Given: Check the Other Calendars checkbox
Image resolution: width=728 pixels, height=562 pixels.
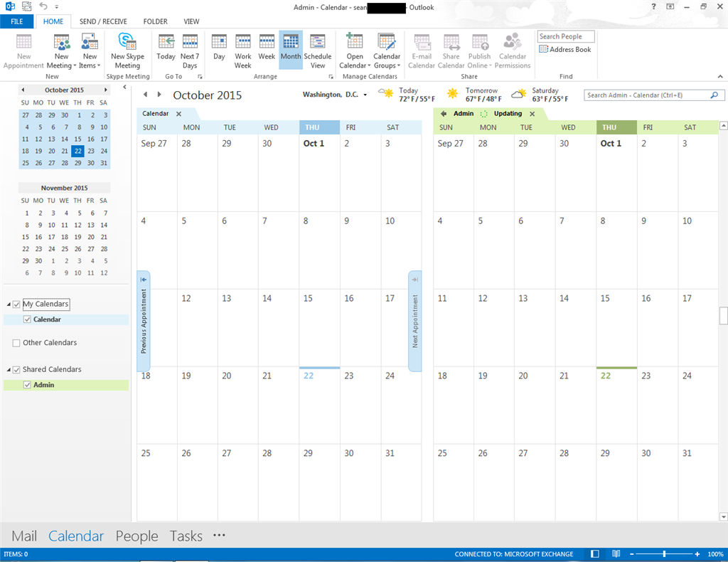Looking at the screenshot, I should click(x=17, y=343).
